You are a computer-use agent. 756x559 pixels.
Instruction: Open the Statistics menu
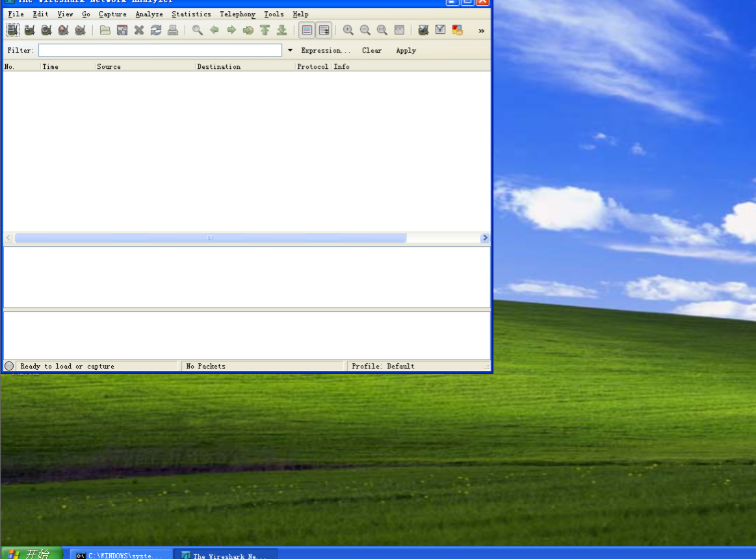point(191,14)
